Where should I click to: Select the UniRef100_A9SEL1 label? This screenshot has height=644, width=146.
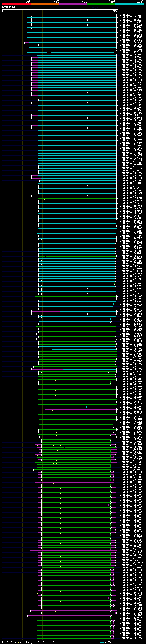[131, 32]
